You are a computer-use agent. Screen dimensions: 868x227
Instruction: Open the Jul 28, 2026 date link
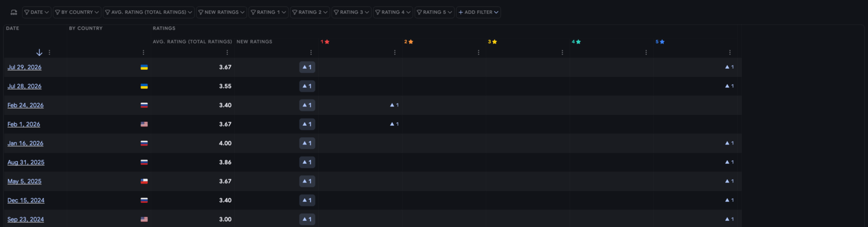click(x=25, y=86)
